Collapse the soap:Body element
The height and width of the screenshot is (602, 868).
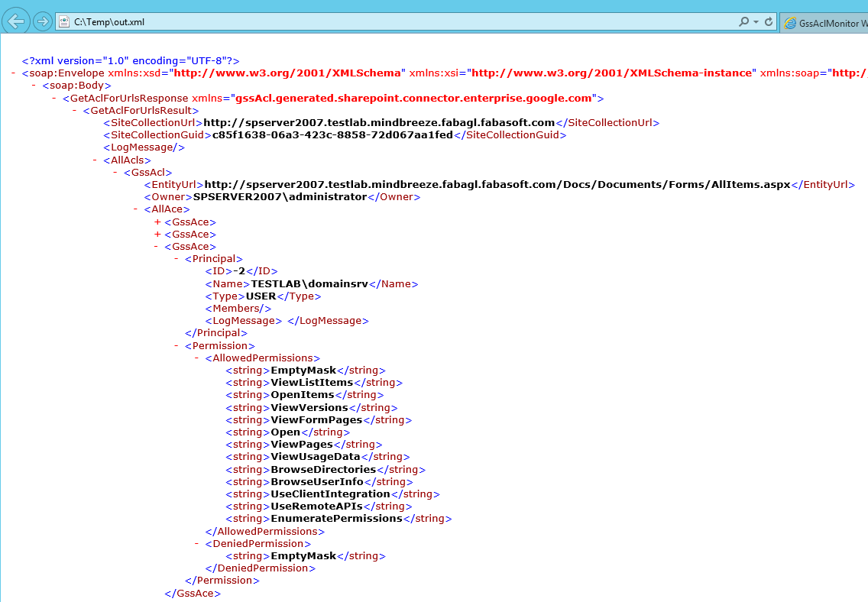click(x=34, y=86)
